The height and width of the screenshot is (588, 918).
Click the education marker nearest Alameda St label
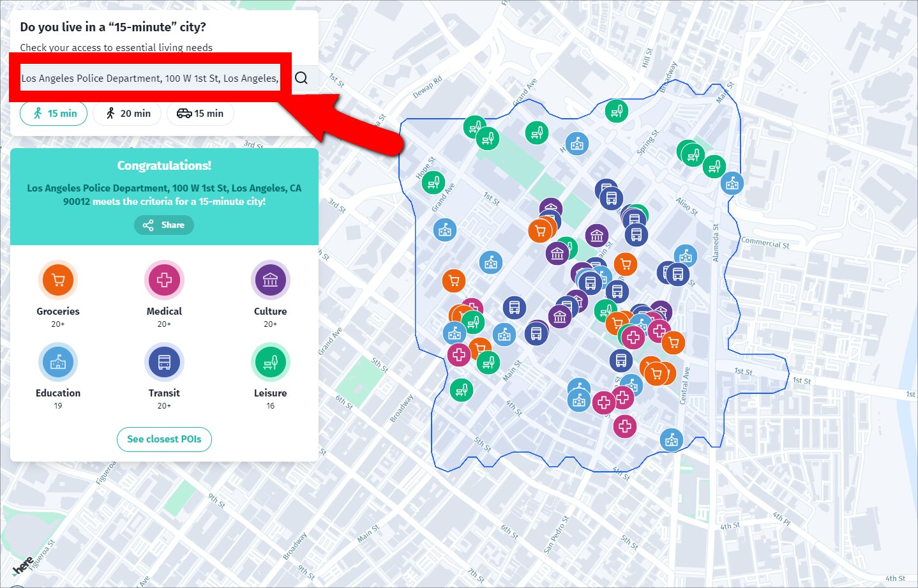click(x=686, y=257)
